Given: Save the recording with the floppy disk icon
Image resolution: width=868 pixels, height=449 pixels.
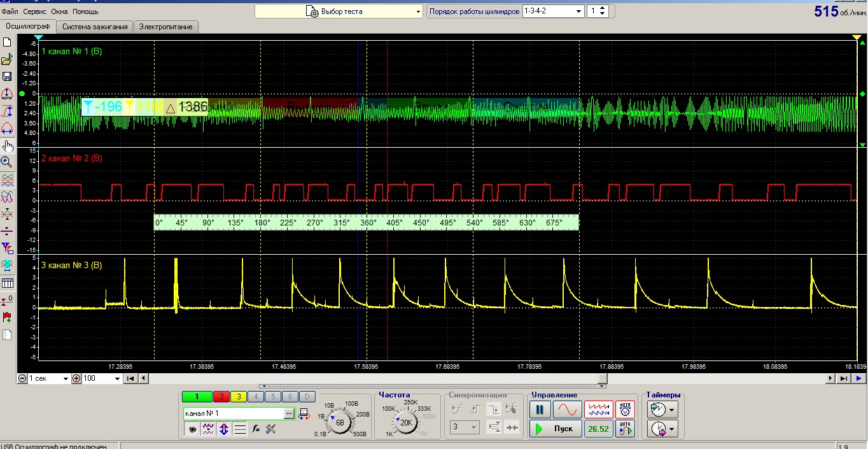Looking at the screenshot, I should pos(7,76).
